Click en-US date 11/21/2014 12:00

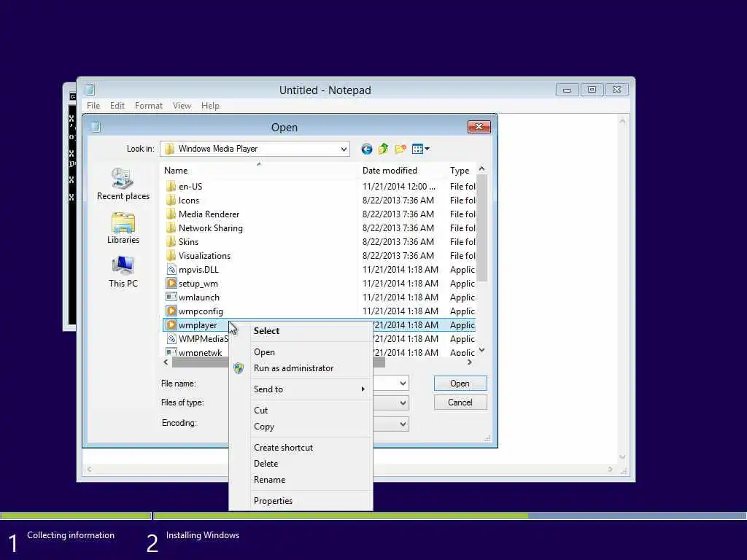399,186
